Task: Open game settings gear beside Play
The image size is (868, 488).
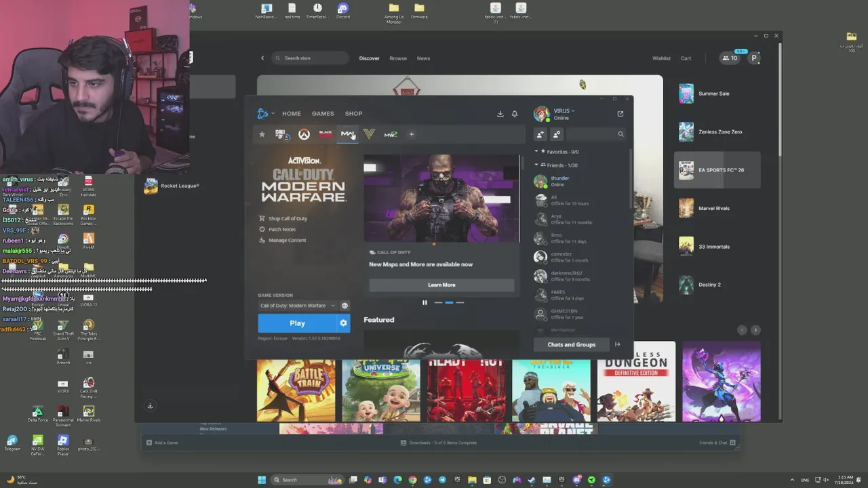Action: tap(343, 323)
